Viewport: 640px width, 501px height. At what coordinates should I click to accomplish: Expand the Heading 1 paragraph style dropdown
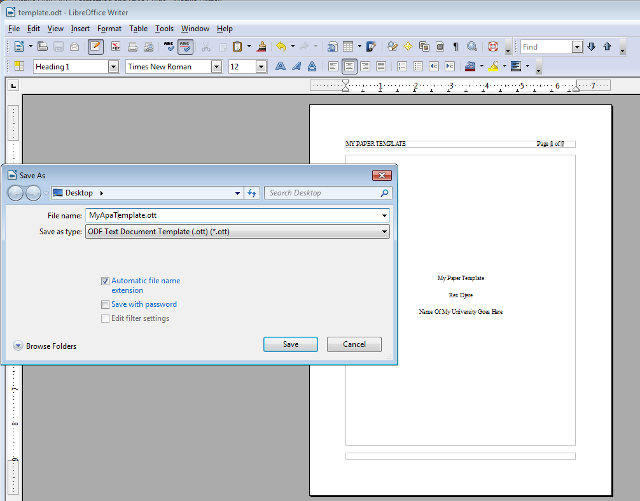click(x=112, y=66)
